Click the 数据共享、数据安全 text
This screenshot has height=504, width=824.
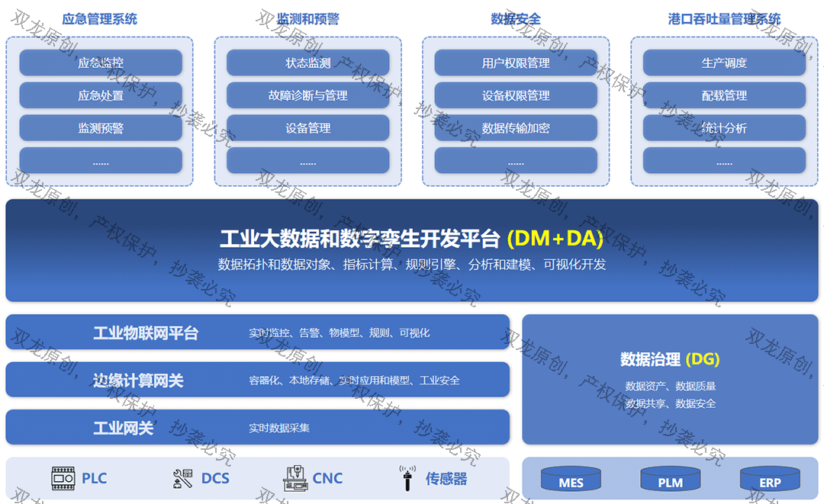coord(670,403)
